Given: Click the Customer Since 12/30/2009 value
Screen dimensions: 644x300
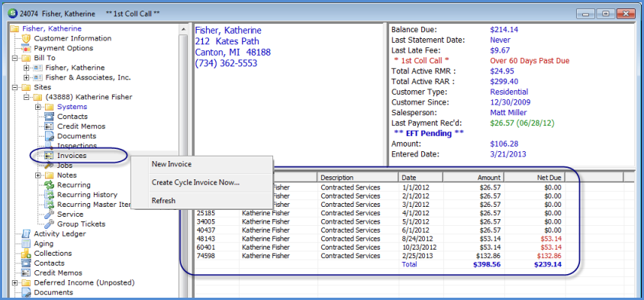Looking at the screenshot, I should pos(510,102).
